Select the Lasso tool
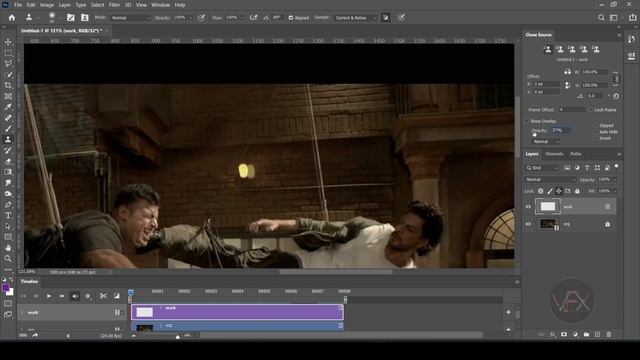 [8, 64]
